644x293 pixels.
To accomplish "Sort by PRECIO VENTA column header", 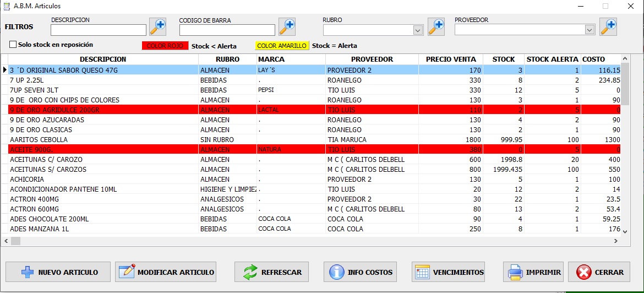I will (x=451, y=59).
